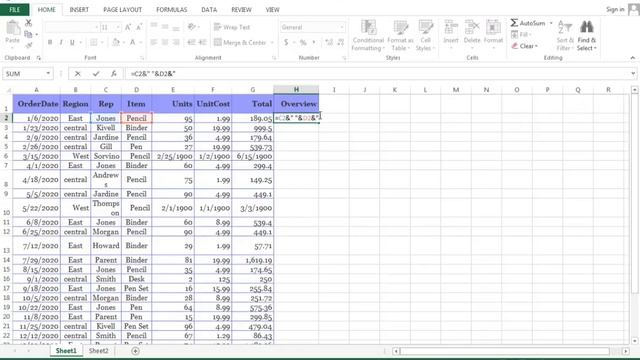
Task: Open Cell Styles gallery
Action: (425, 36)
